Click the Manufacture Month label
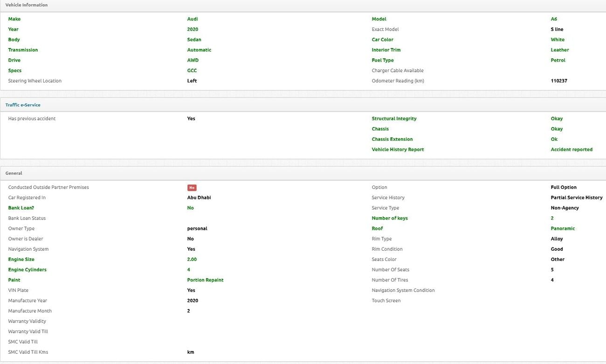Screen dimensions: 606x364 pyautogui.click(x=30, y=310)
